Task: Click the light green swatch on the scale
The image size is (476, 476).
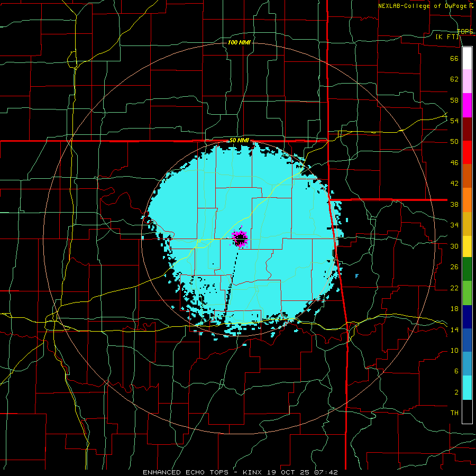Action: [467, 293]
